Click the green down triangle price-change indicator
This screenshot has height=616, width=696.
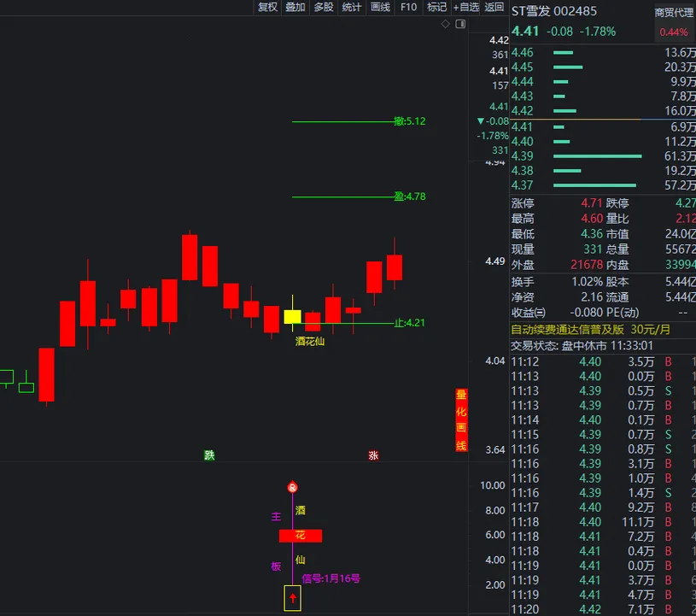click(x=481, y=121)
